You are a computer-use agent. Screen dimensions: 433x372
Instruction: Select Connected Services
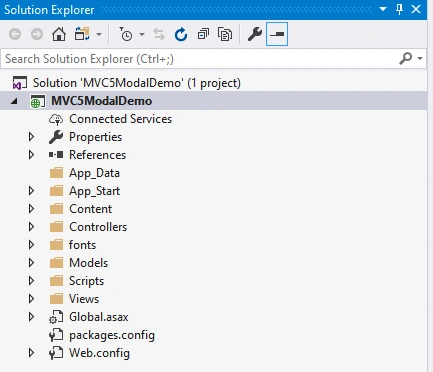tap(120, 119)
